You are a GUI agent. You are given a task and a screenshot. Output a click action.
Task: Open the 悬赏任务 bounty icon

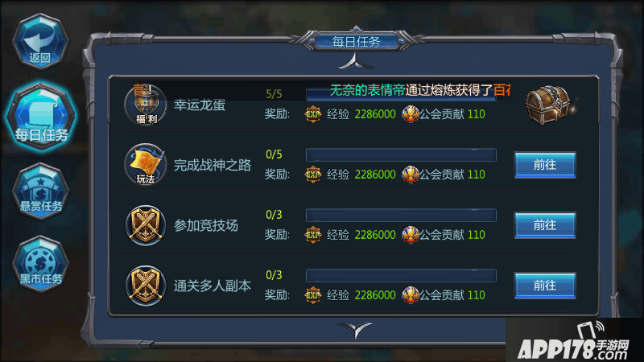tap(40, 191)
